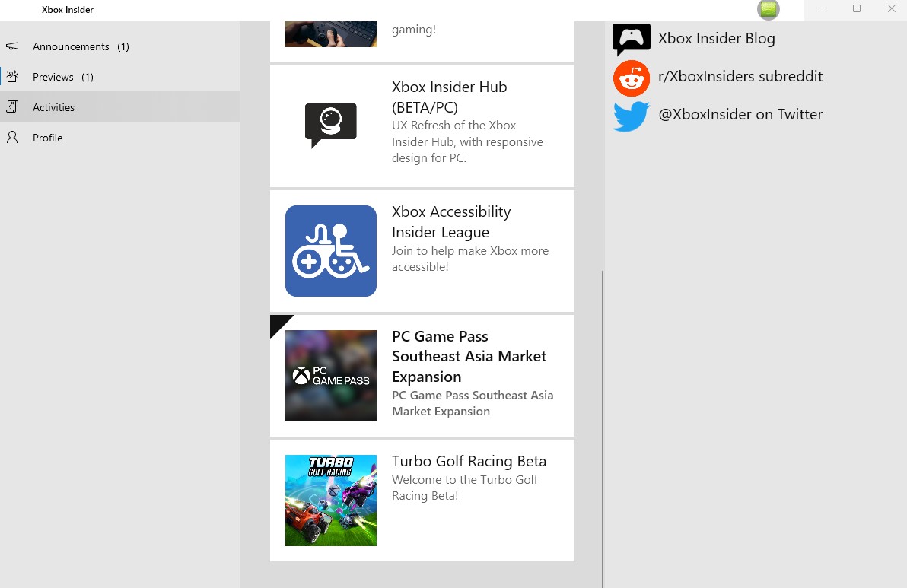Open Xbox Accessibility Insider League title
The image size is (907, 588).
click(451, 222)
